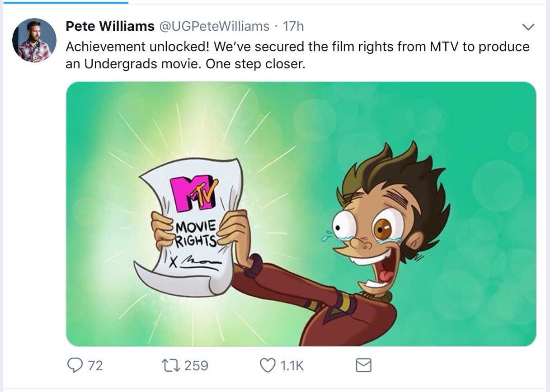Expand the tweet options chevron

pos(528,27)
